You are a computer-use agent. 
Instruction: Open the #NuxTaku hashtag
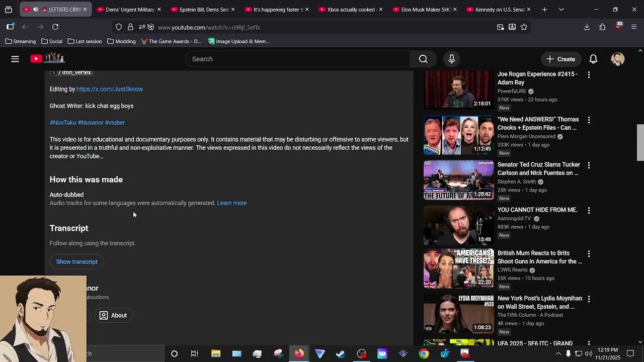pyautogui.click(x=63, y=123)
